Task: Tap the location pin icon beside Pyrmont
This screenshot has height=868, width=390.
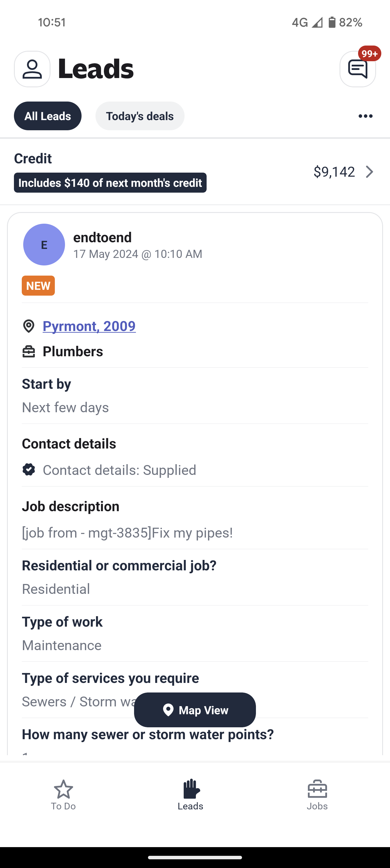Action: (x=29, y=326)
